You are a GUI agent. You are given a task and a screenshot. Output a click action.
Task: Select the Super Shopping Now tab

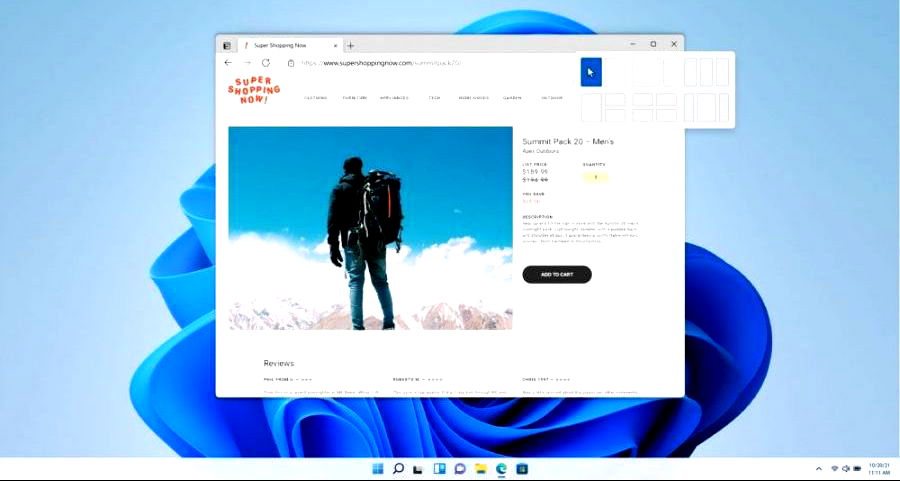[x=290, y=45]
